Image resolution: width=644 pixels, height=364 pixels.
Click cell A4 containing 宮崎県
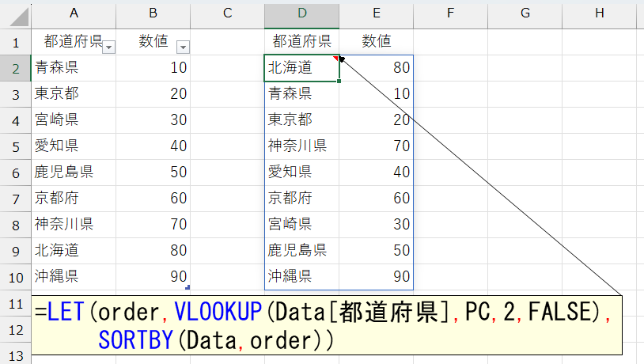click(74, 120)
